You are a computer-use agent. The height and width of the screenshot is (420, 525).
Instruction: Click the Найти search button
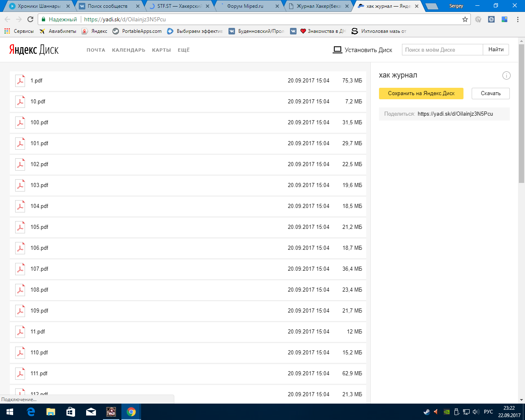pos(496,50)
